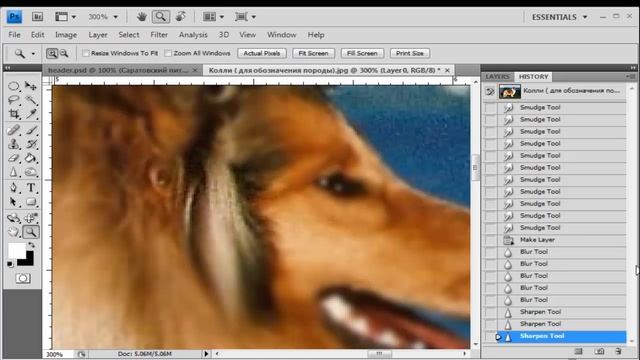Open the History panel options menu
The width and height of the screenshot is (640, 360).
[631, 76]
